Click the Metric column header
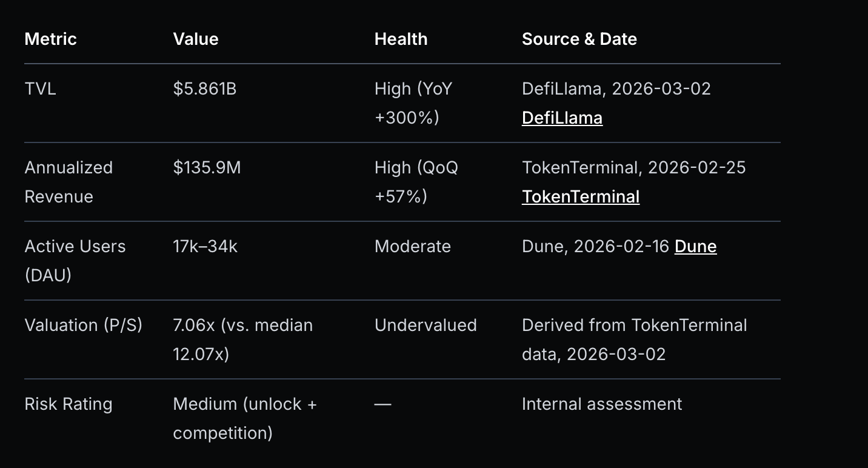The image size is (868, 468). pyautogui.click(x=50, y=39)
